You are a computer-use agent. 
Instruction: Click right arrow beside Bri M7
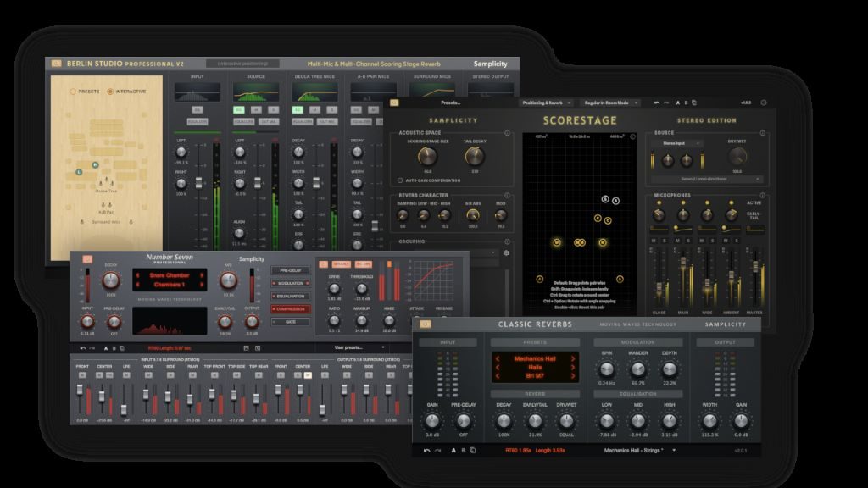click(x=572, y=376)
